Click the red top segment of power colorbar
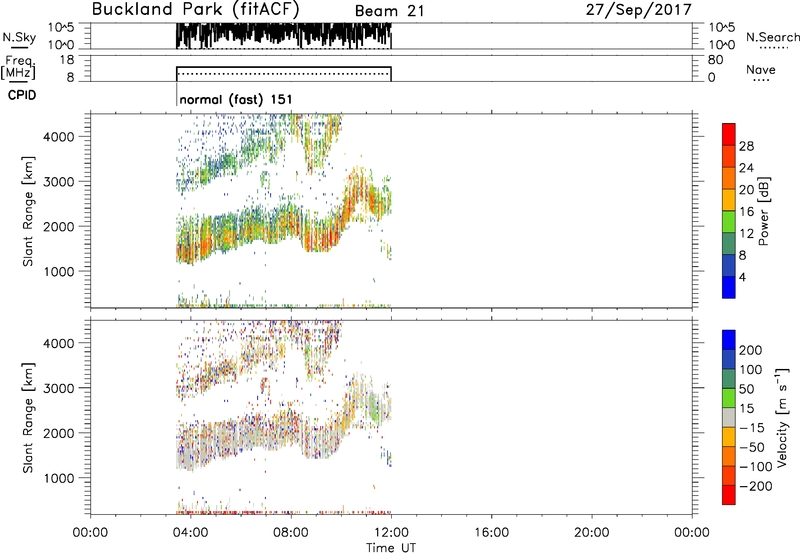Screen dimensions: 800x554 [729, 134]
